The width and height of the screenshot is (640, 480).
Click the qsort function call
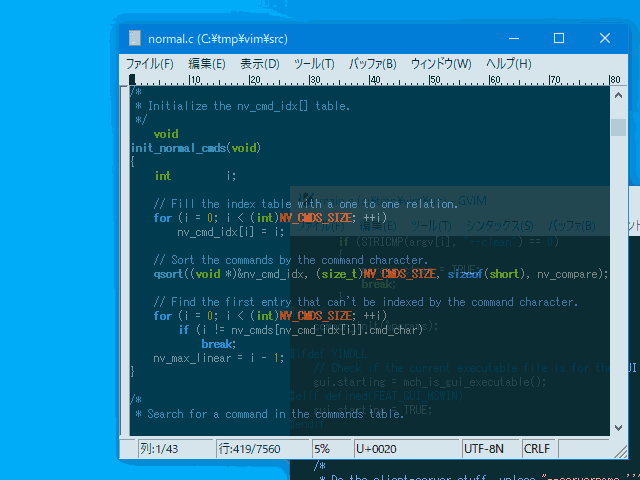point(168,274)
